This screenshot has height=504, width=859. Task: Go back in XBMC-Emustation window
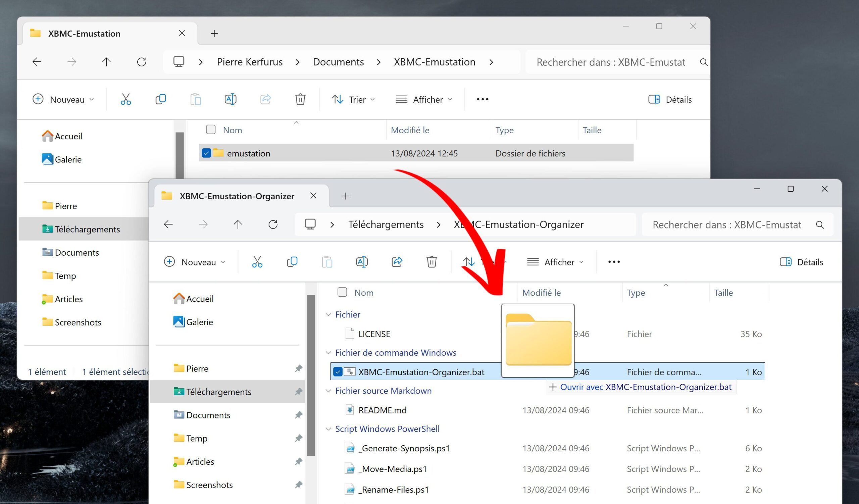tap(37, 62)
